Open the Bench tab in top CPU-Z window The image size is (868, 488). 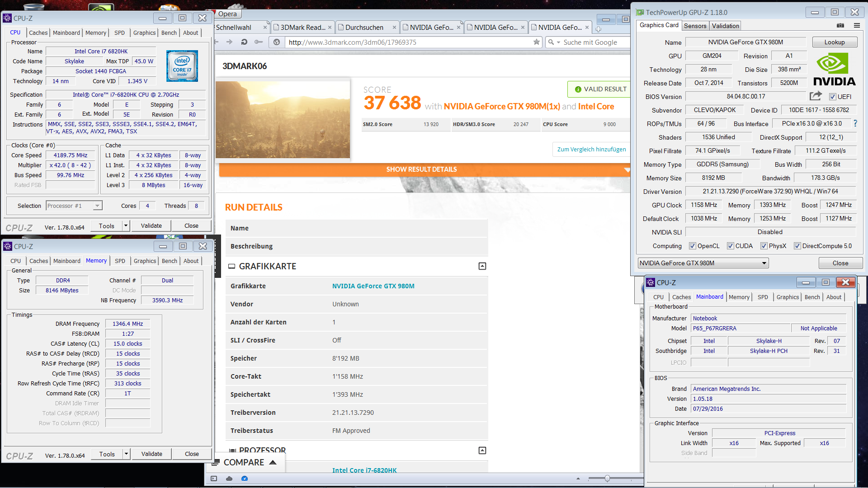[x=169, y=33]
